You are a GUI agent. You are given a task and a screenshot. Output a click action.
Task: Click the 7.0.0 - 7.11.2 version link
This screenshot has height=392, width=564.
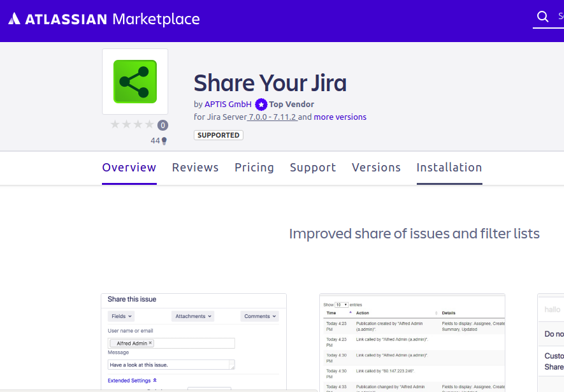click(x=272, y=117)
